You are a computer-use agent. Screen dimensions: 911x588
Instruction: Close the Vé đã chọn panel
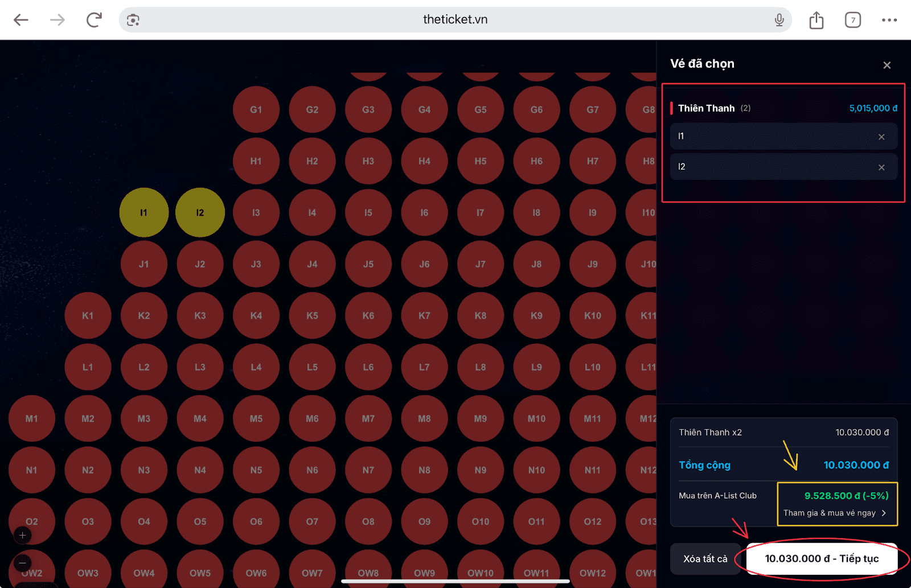(x=887, y=65)
